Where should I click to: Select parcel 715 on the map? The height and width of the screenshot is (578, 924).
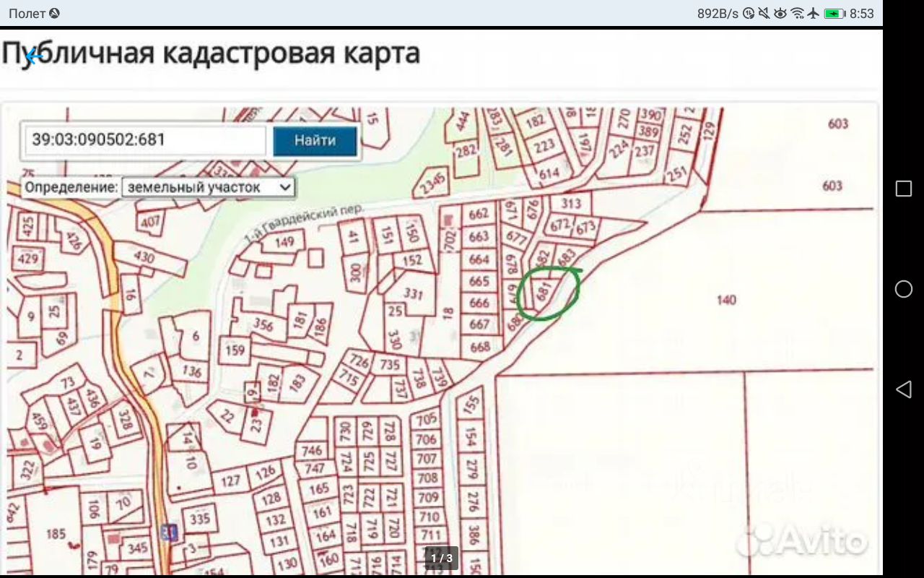pyautogui.click(x=349, y=379)
